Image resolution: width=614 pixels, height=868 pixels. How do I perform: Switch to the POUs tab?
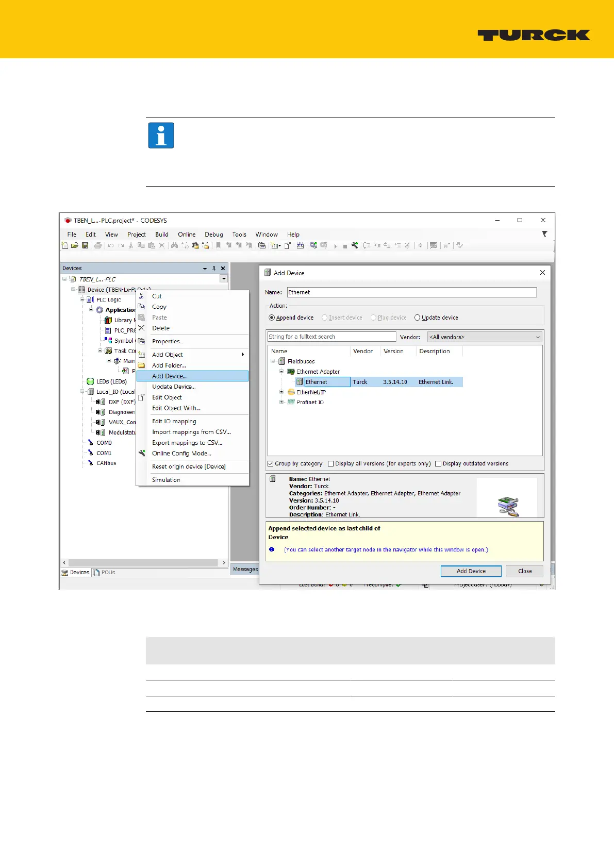(x=104, y=572)
